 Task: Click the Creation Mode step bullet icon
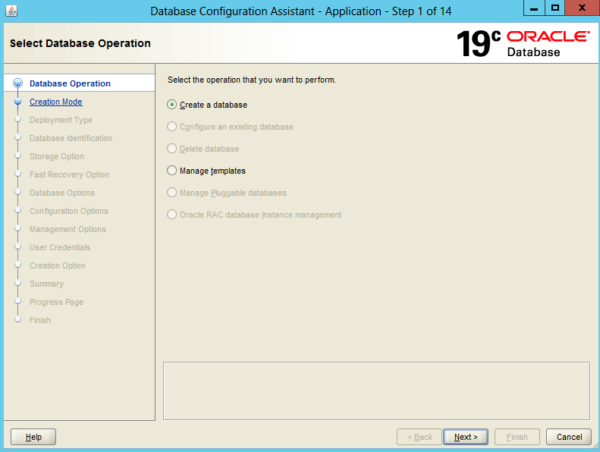pos(18,102)
